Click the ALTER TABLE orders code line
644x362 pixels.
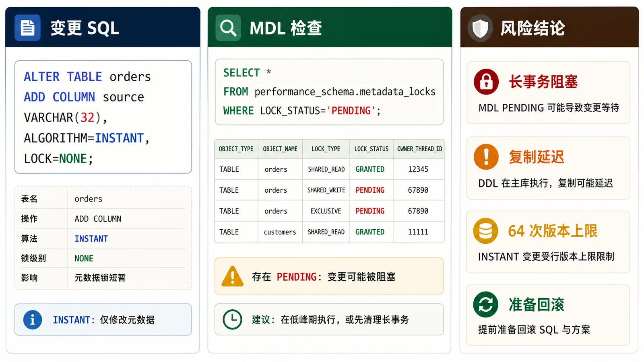87,76
